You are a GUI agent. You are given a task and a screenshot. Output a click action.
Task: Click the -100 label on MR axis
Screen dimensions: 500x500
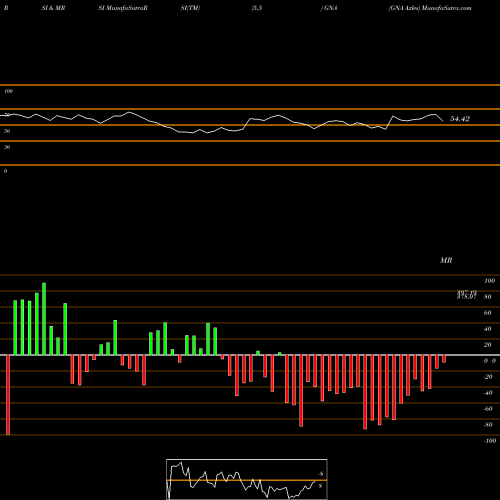coord(490,441)
